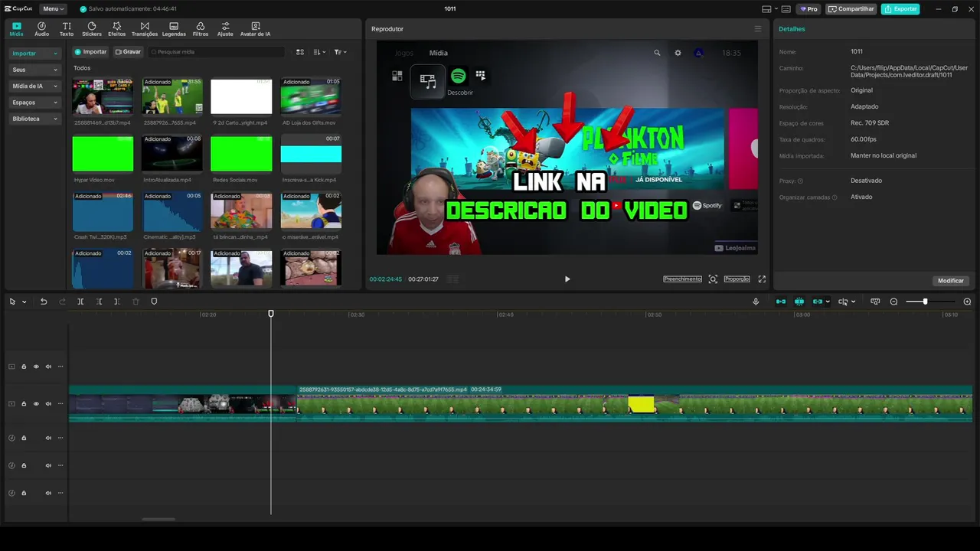The image size is (980, 551).
Task: Toggle main track magnet
Action: [781, 302]
